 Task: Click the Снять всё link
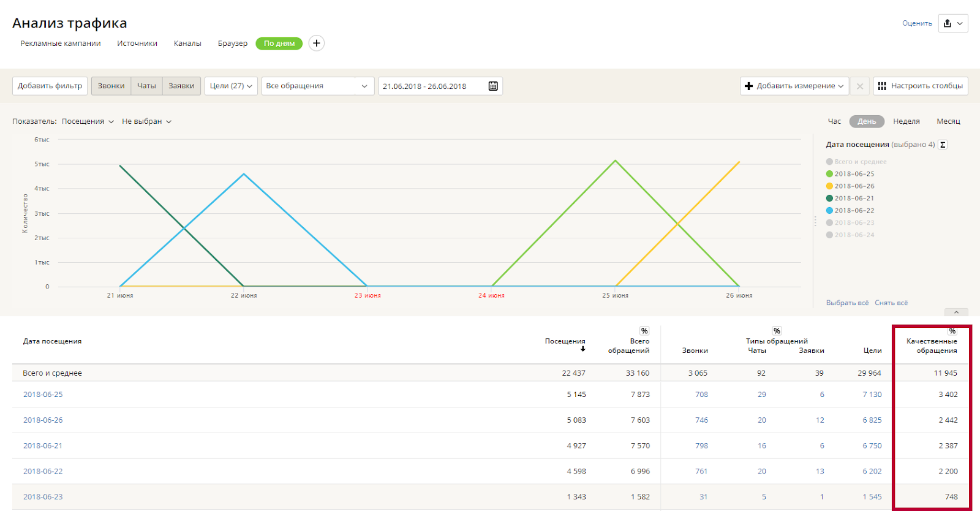click(891, 303)
